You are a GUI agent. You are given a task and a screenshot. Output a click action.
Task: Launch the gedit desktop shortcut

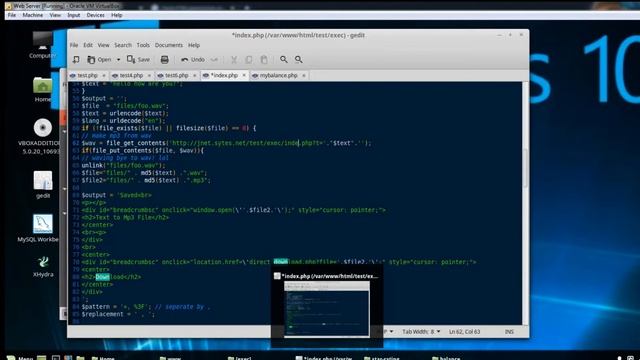[43, 184]
